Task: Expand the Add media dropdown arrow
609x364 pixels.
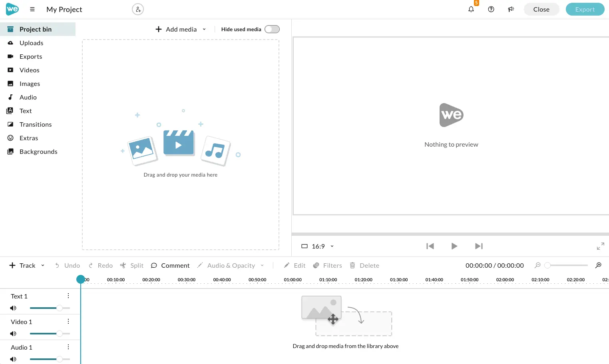Action: [204, 29]
